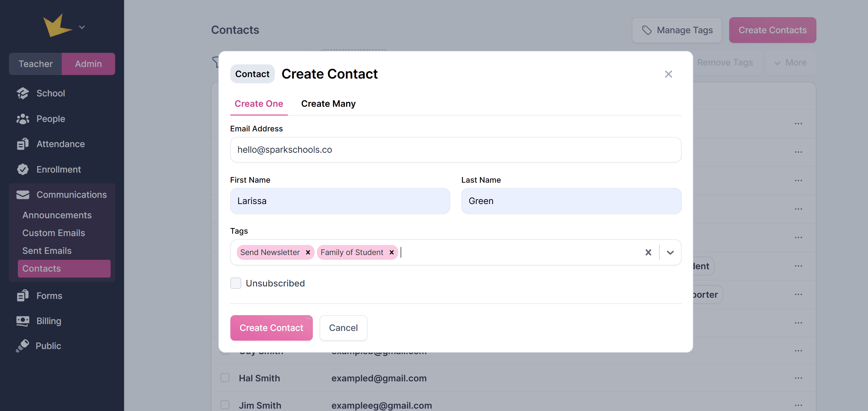Expand the Tags dropdown chevron

click(670, 252)
